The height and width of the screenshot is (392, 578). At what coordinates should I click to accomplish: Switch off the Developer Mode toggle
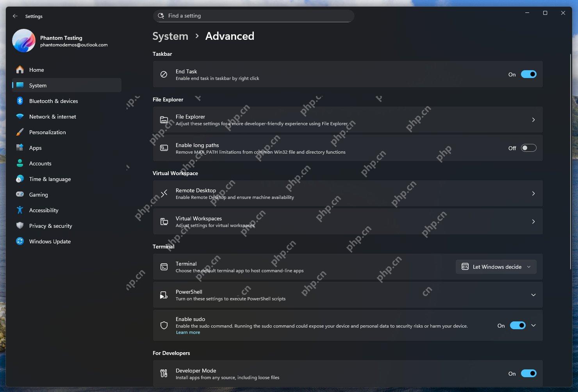(529, 374)
